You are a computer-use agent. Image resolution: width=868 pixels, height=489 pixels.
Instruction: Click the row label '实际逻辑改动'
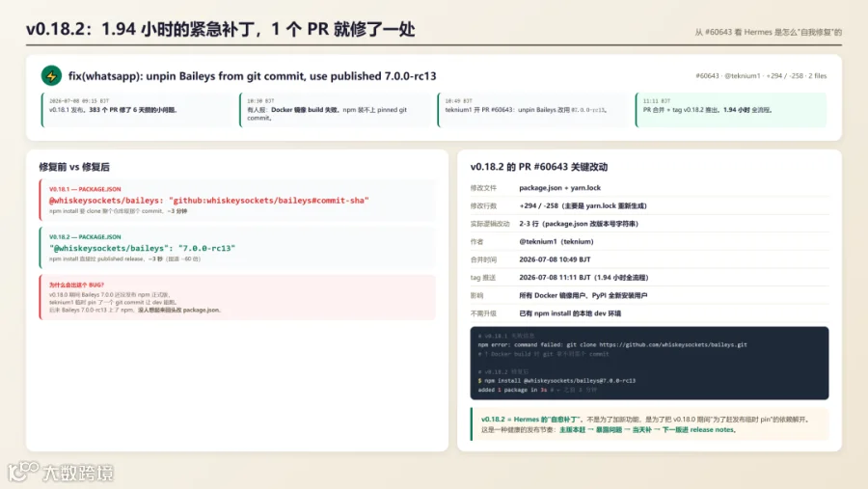490,224
